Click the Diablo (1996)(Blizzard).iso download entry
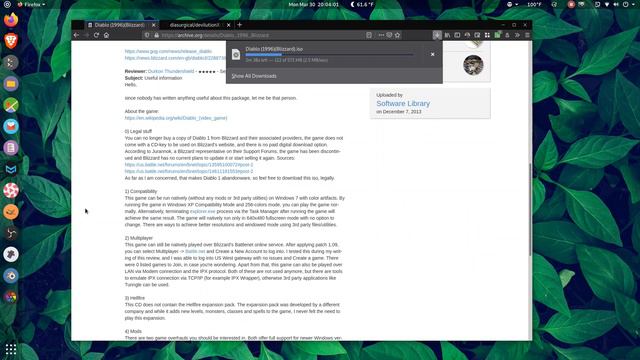 [x=334, y=54]
